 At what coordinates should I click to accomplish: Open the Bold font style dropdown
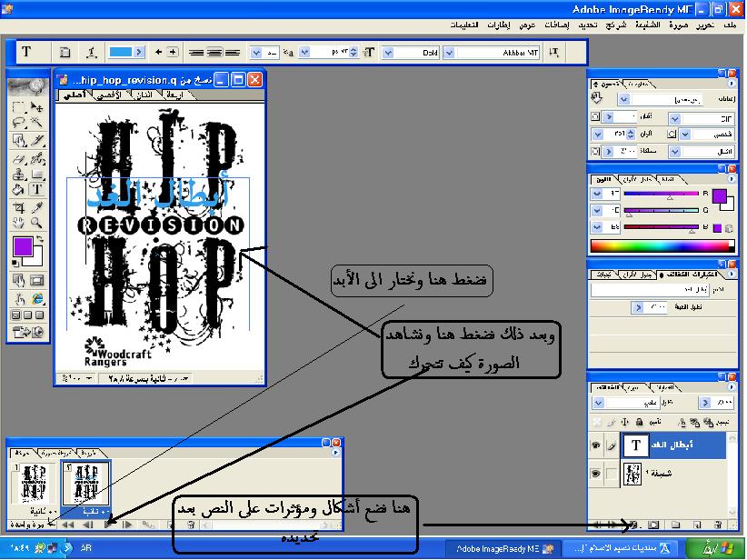click(388, 53)
